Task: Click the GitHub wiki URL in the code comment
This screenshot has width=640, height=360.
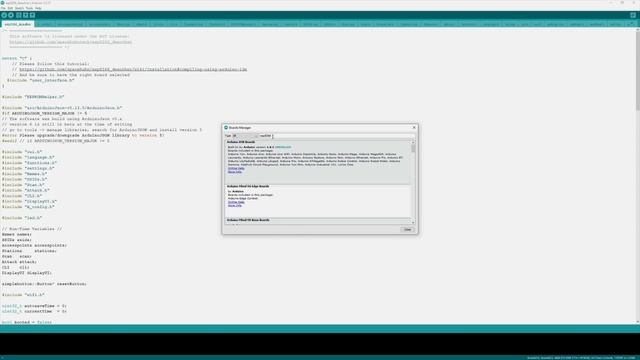Action: (x=133, y=69)
